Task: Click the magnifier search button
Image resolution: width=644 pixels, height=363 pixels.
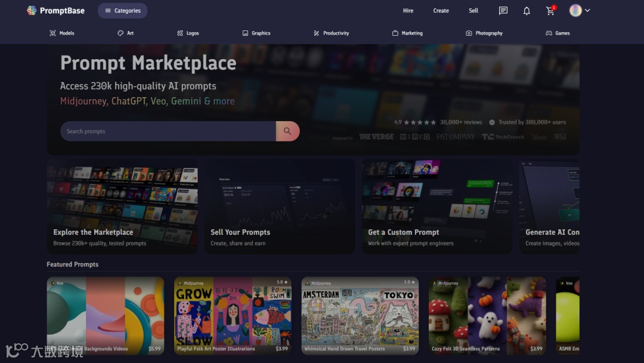Action: coord(287,131)
